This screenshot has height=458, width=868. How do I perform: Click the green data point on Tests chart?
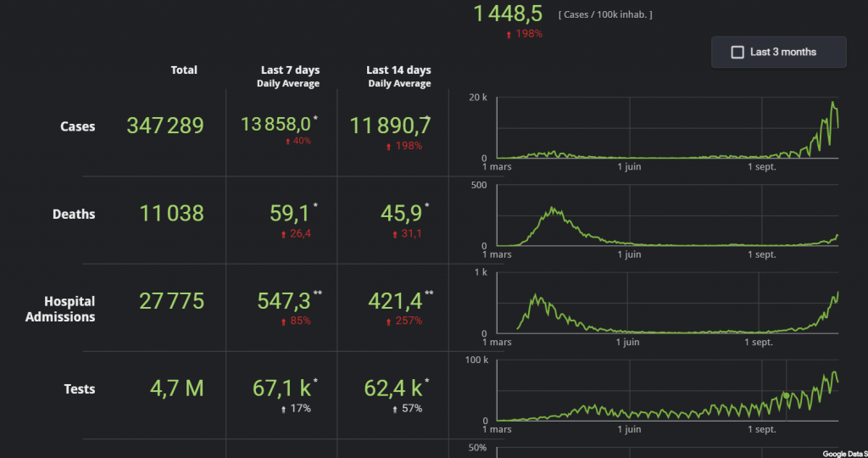786,395
